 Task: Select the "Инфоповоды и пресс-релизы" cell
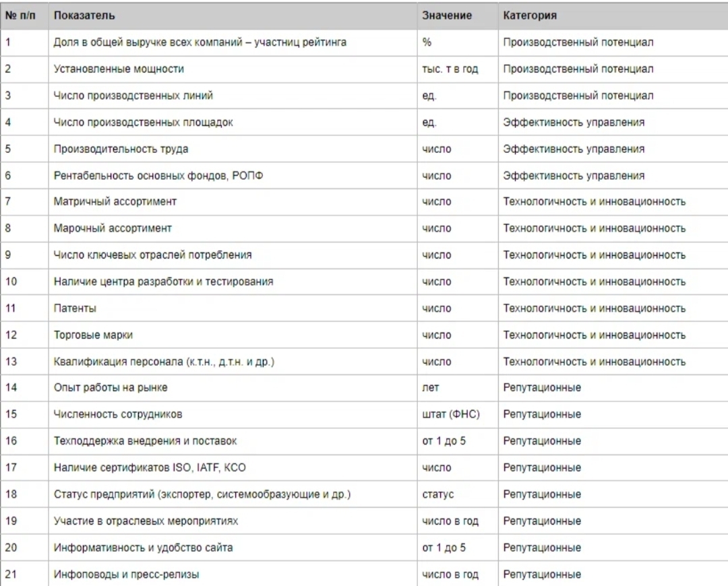127,575
